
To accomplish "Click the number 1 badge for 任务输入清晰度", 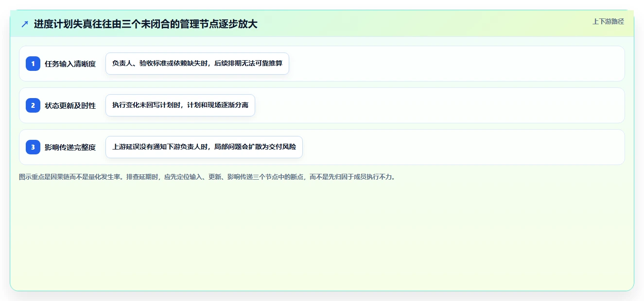I will pyautogui.click(x=33, y=64).
